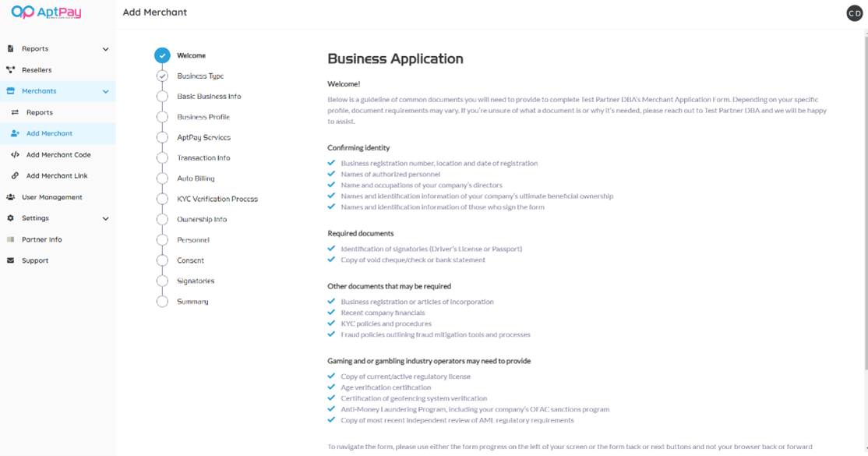This screenshot has width=868, height=456.
Task: Jump to the Ownership Info step
Action: click(202, 219)
